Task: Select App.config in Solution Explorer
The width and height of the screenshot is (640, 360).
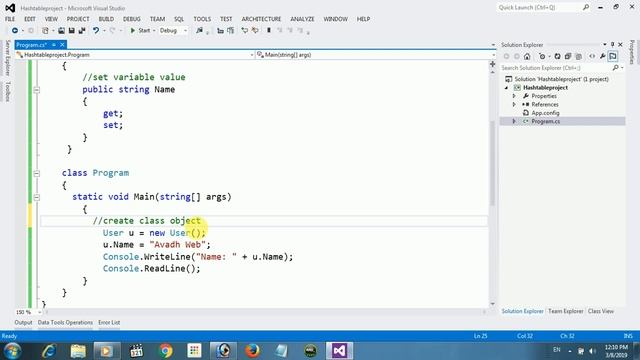Action: coord(545,113)
